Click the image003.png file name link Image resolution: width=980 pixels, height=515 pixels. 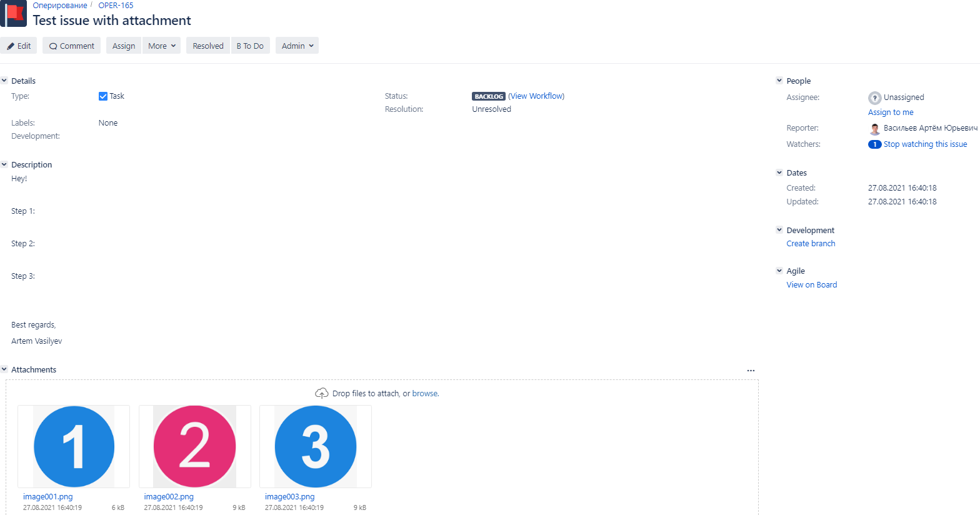290,497
